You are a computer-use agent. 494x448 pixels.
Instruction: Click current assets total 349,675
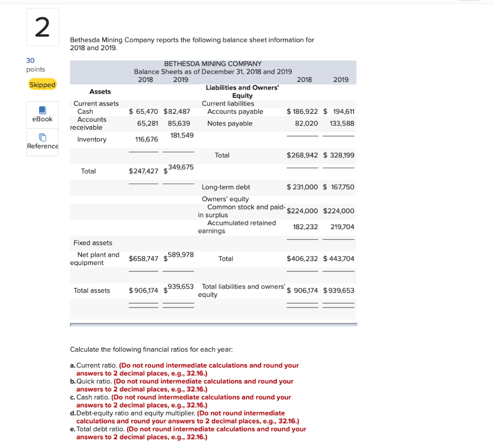181,168
